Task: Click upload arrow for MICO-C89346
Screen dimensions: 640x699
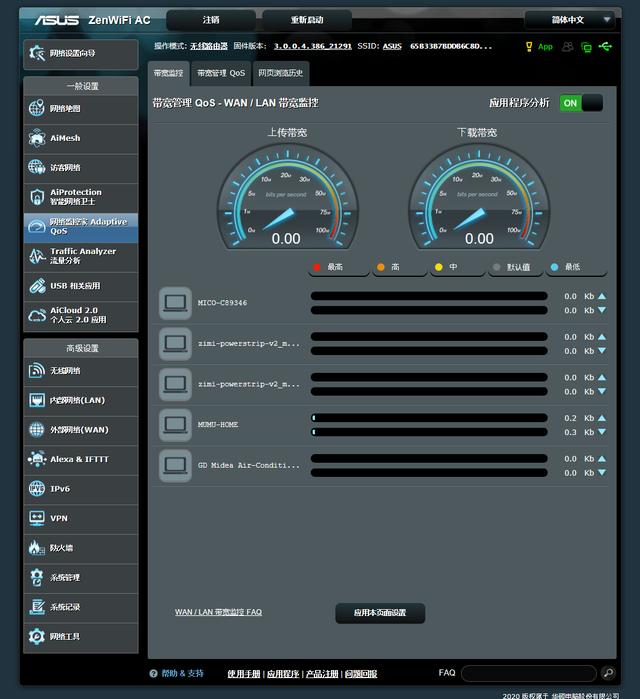Action: 601,296
